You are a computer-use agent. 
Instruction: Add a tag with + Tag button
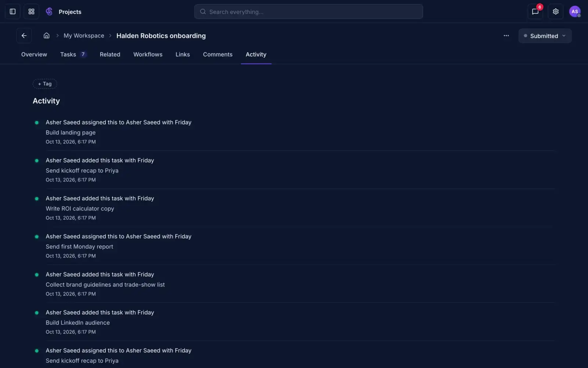[45, 84]
